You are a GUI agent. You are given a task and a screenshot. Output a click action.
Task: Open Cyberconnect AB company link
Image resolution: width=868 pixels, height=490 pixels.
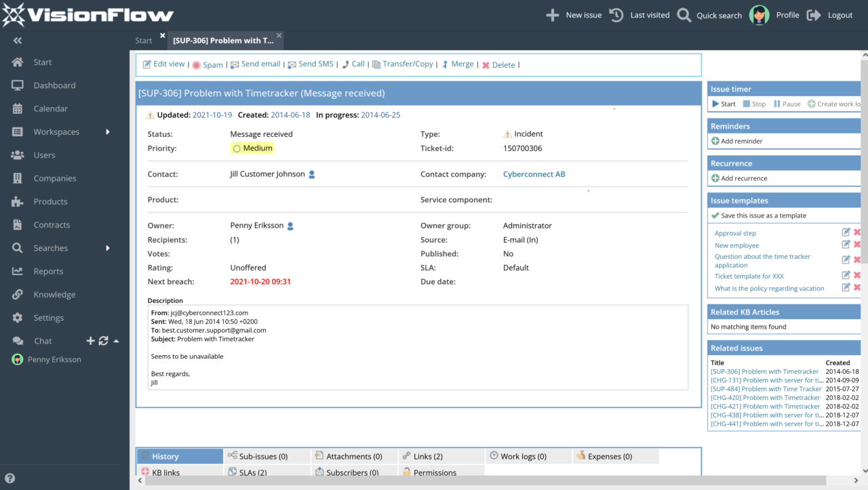pyautogui.click(x=534, y=174)
